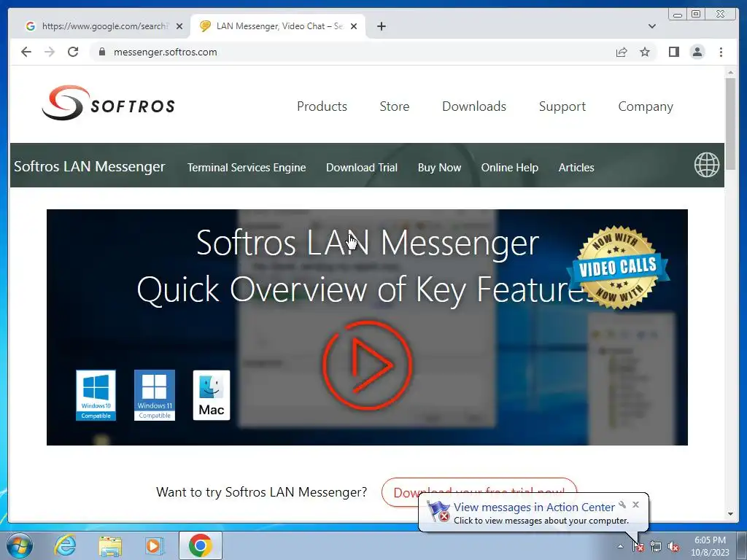Open the Chrome profile avatar icon
This screenshot has height=560, width=747.
pyautogui.click(x=697, y=52)
